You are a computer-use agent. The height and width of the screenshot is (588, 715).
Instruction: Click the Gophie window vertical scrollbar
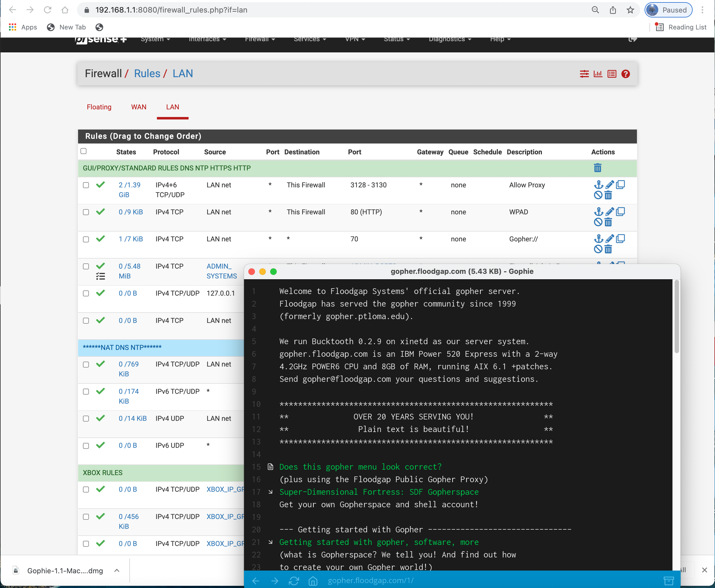[676, 316]
